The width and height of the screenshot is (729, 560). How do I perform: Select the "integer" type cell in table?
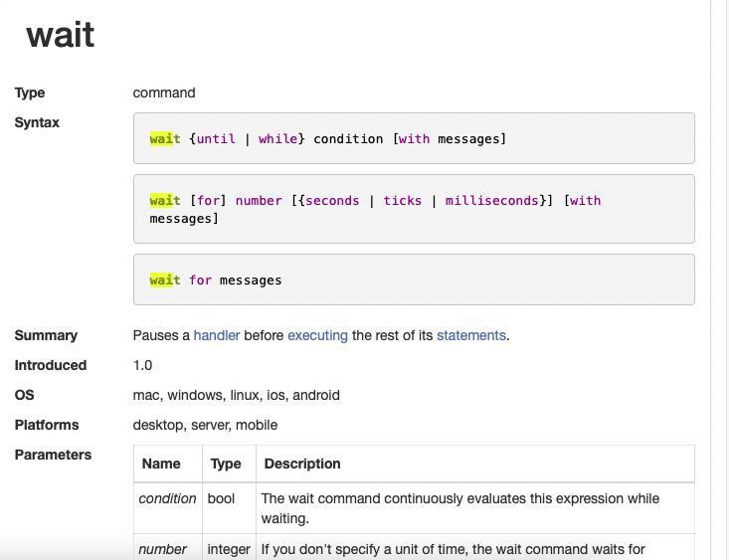(x=229, y=549)
